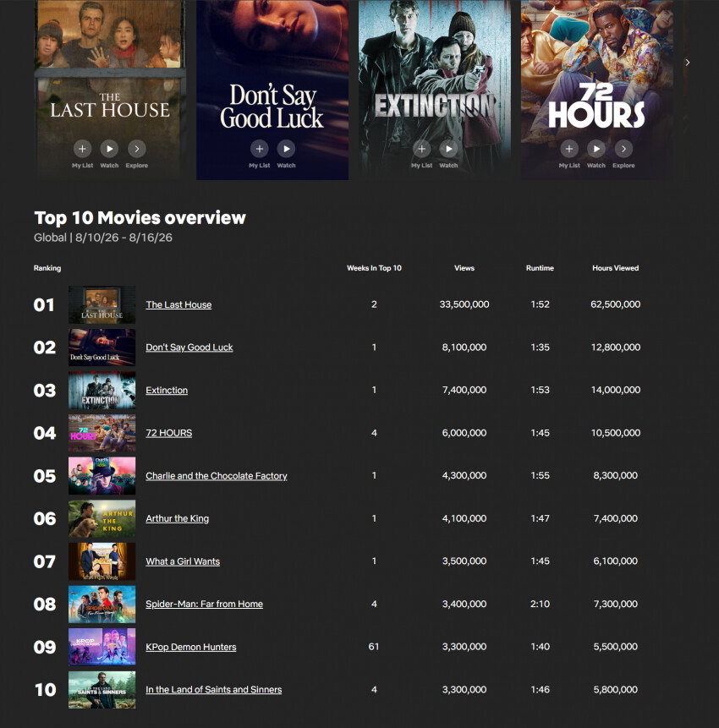Select Saints and Sinners row thumbnail
This screenshot has height=728, width=719.
102,689
